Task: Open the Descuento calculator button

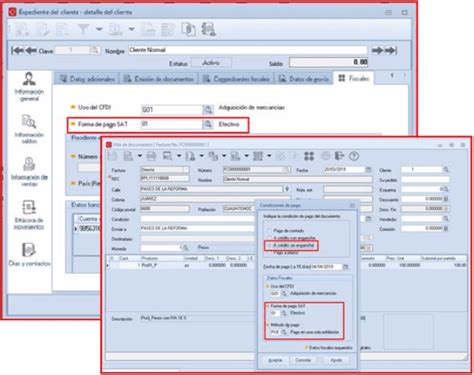Action: click(x=446, y=199)
